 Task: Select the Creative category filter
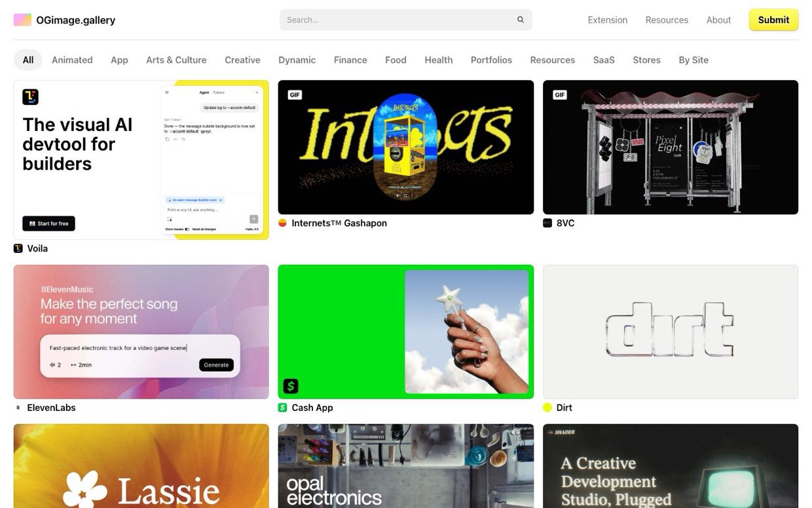(242, 60)
